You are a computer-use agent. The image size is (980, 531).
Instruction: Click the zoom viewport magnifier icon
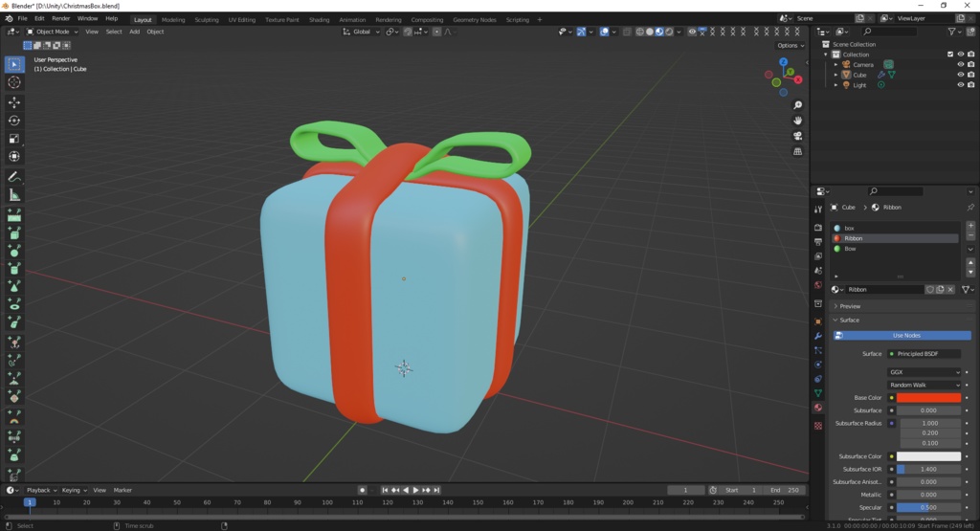(x=797, y=105)
